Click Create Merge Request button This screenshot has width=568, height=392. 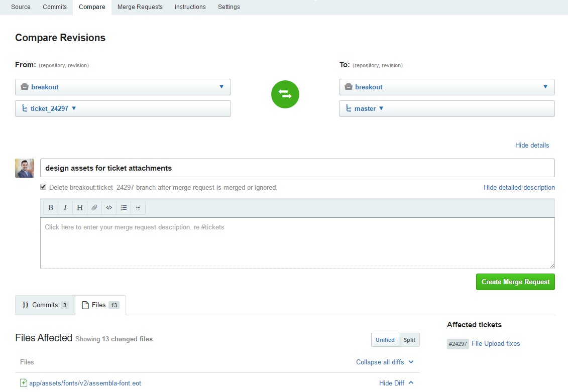(x=515, y=282)
